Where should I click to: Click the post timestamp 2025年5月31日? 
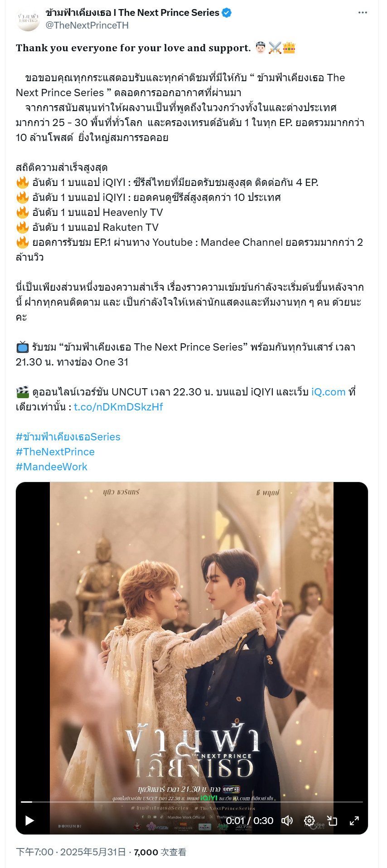[x=93, y=852]
